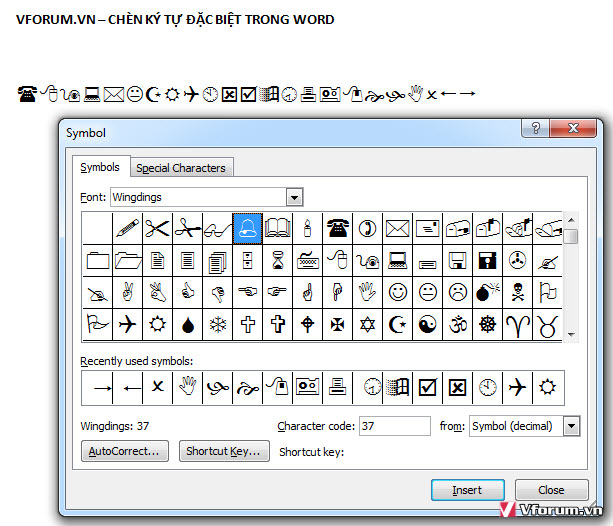
Task: Pick checked box in recently used symbols
Action: tap(427, 388)
